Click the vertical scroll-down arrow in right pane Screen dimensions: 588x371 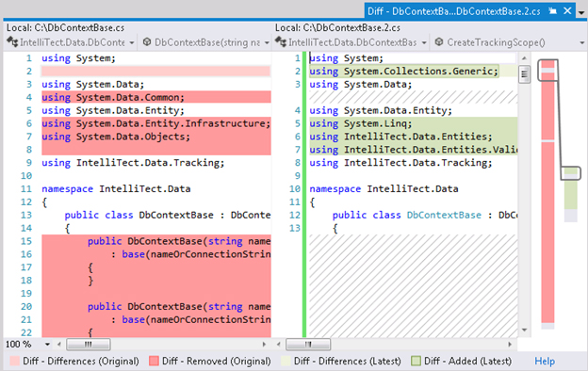tap(524, 330)
